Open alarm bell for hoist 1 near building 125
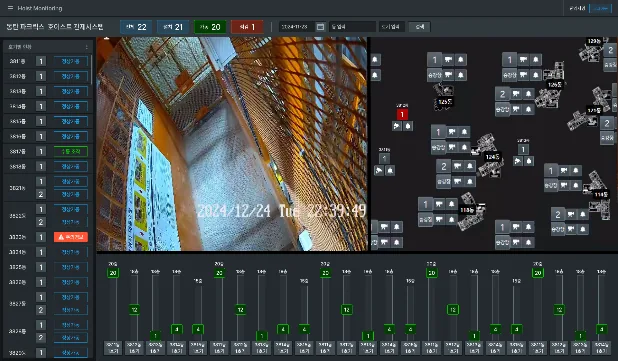The image size is (618, 361). (460, 60)
